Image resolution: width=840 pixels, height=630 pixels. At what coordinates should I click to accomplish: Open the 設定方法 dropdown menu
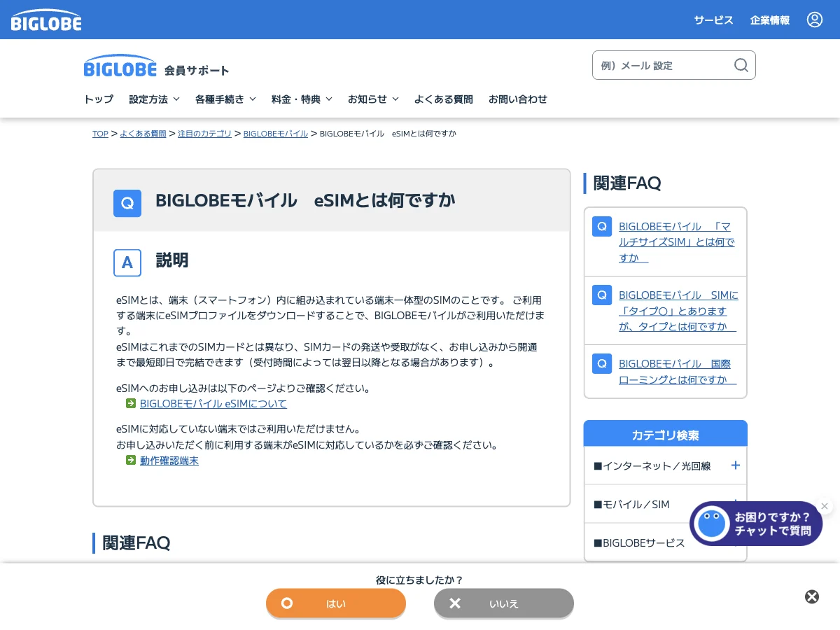point(154,99)
